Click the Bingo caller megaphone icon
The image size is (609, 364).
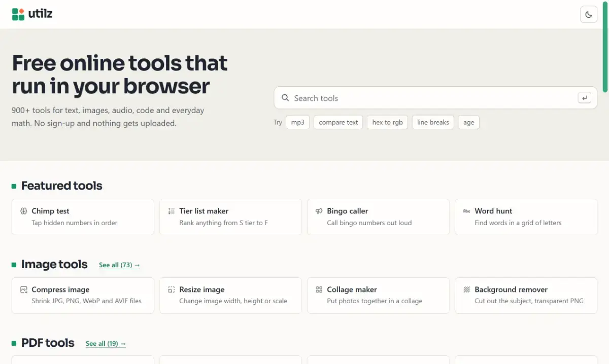[319, 211]
